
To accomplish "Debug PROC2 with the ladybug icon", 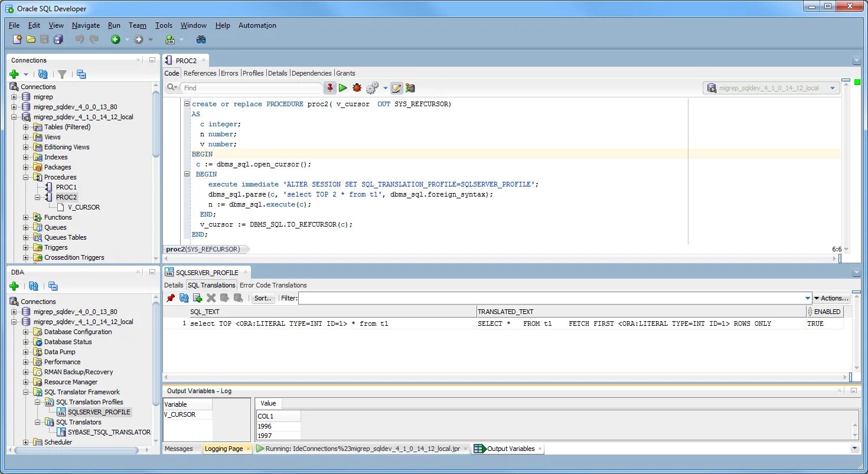I will click(357, 88).
